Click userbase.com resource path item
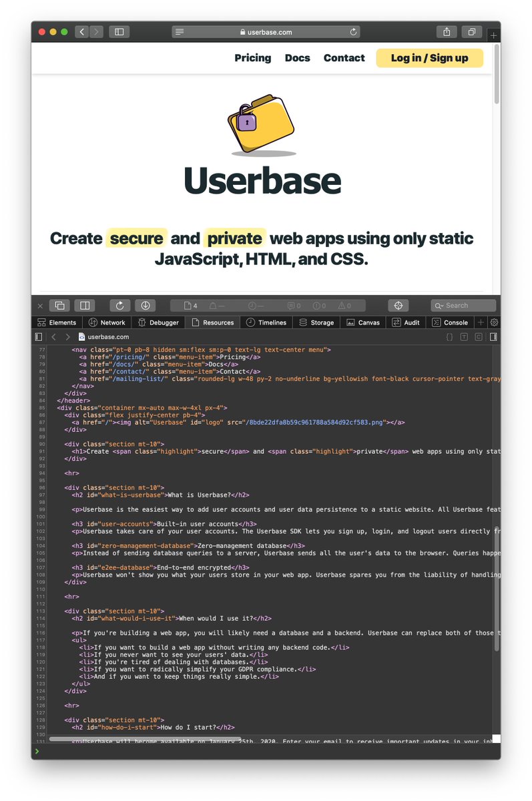 (x=103, y=337)
